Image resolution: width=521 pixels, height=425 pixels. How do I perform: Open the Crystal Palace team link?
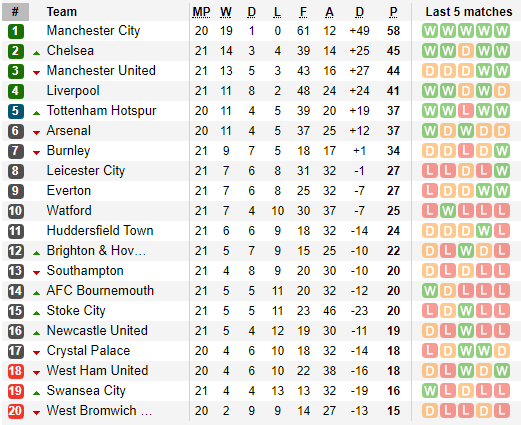[88, 351]
